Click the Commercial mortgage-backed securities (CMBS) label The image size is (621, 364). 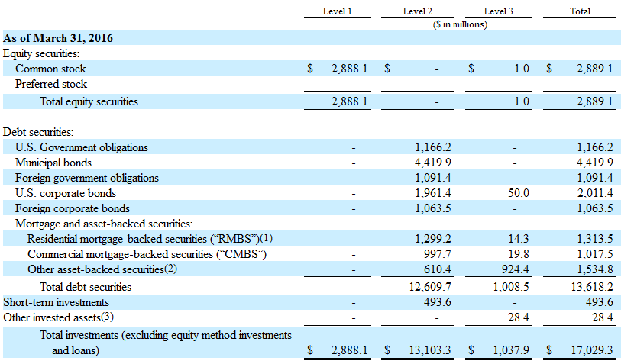(147, 254)
